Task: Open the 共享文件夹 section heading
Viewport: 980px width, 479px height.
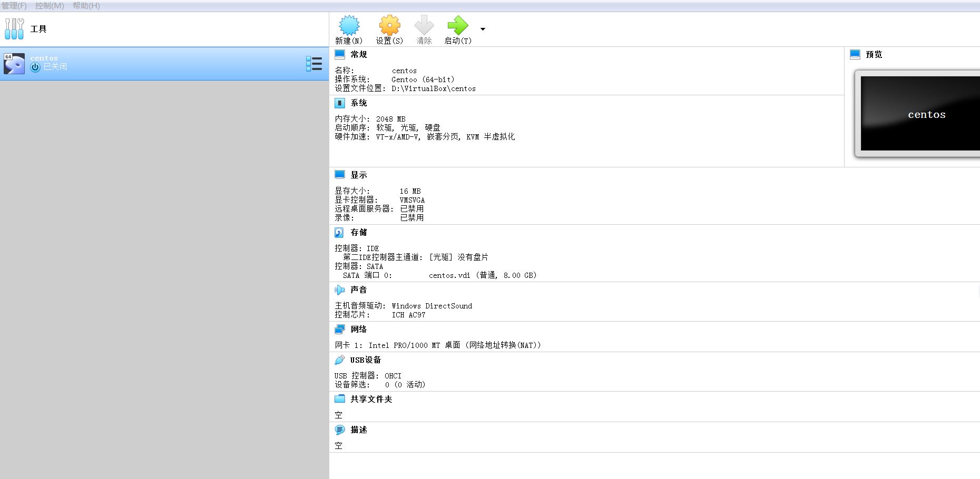Action: pos(371,400)
